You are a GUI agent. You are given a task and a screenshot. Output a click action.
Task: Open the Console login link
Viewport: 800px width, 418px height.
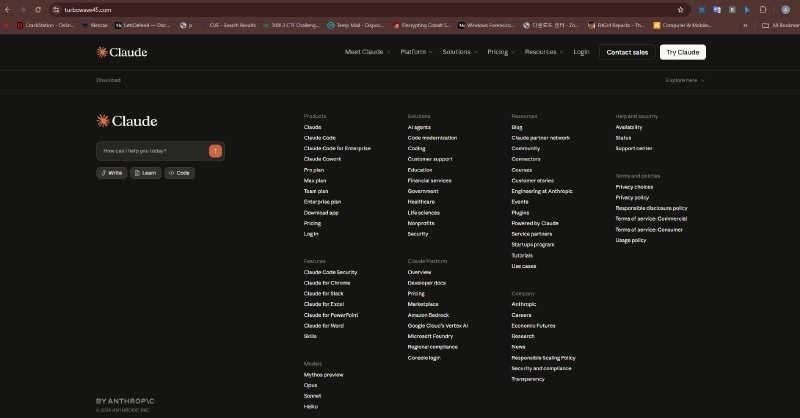coord(423,358)
